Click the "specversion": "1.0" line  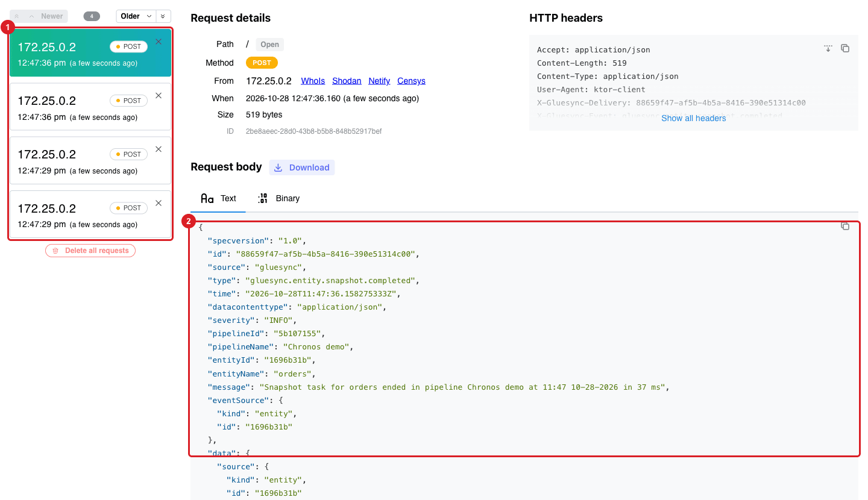click(257, 241)
